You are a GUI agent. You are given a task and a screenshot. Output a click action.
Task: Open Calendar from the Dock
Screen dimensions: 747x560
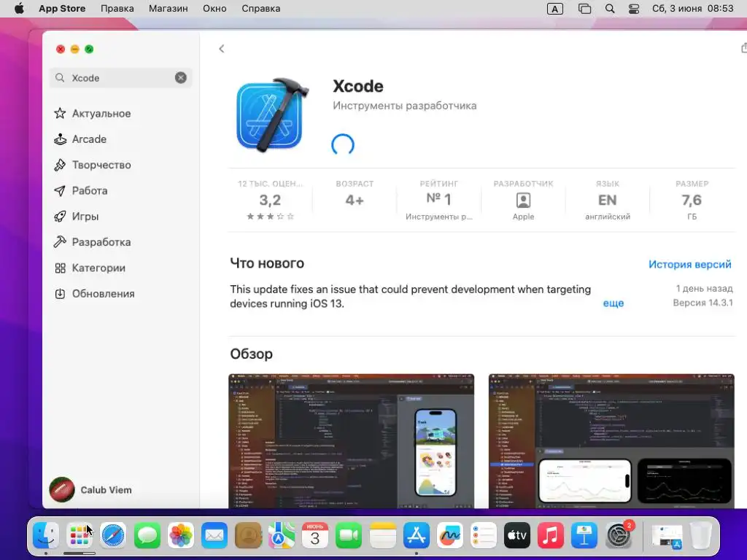click(315, 535)
